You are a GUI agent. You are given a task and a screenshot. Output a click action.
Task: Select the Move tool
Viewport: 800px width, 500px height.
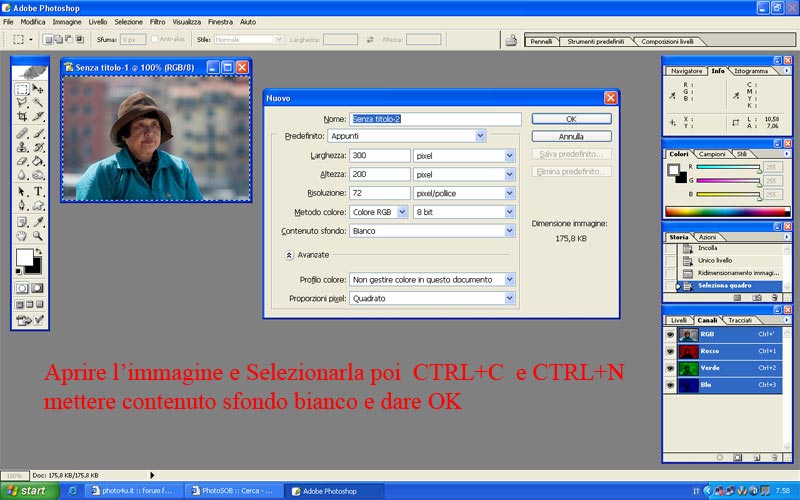[38, 89]
